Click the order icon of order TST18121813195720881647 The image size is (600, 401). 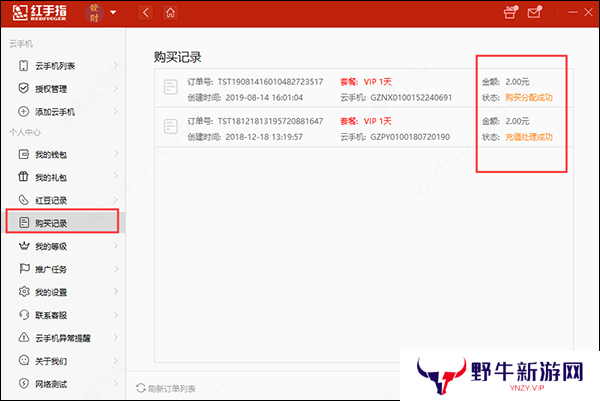[x=170, y=126]
